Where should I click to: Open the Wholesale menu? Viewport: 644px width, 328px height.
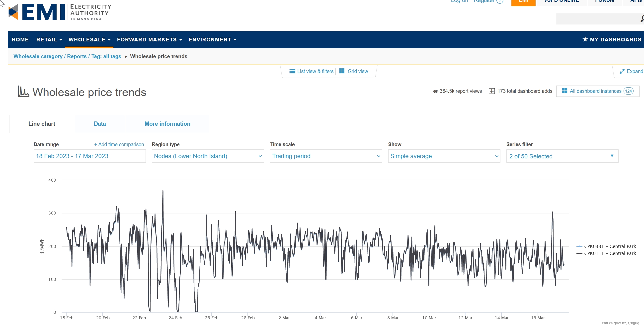[89, 39]
